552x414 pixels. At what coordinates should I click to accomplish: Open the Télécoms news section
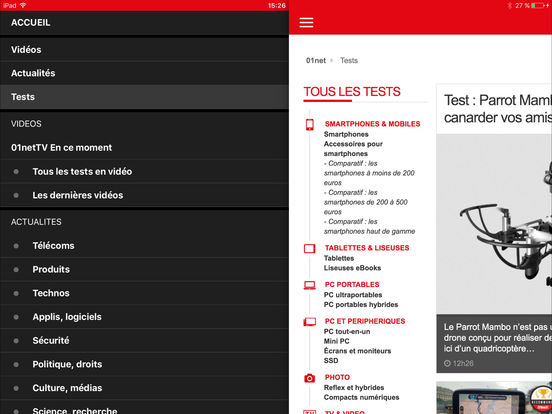pyautogui.click(x=144, y=245)
